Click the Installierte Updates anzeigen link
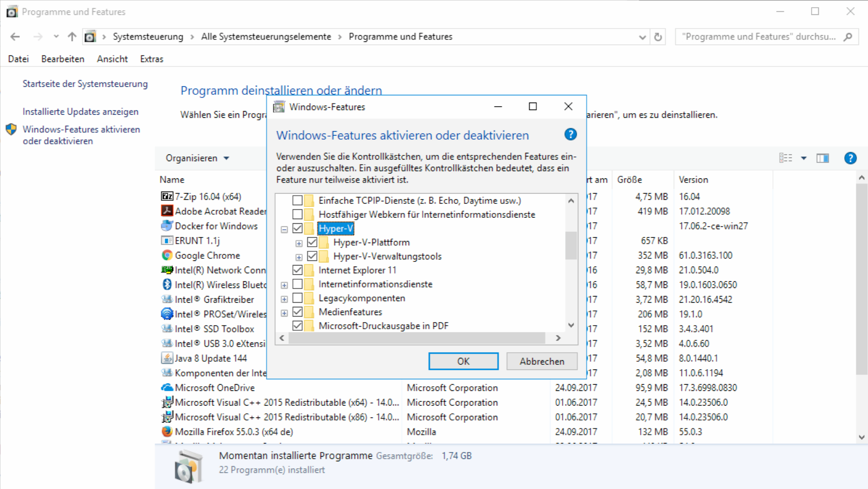Viewport: 868px width, 489px height. (81, 112)
